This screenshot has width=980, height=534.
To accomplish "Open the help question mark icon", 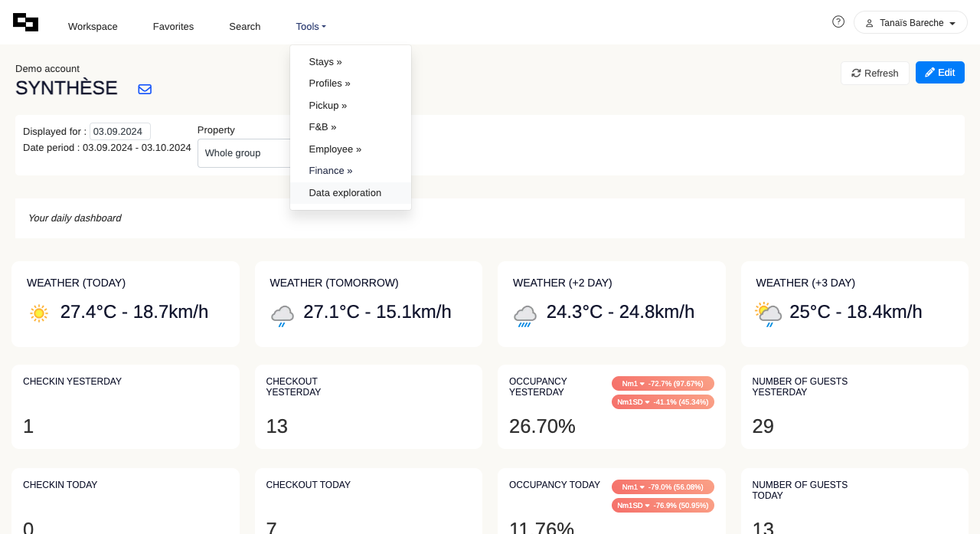I will click(x=838, y=21).
